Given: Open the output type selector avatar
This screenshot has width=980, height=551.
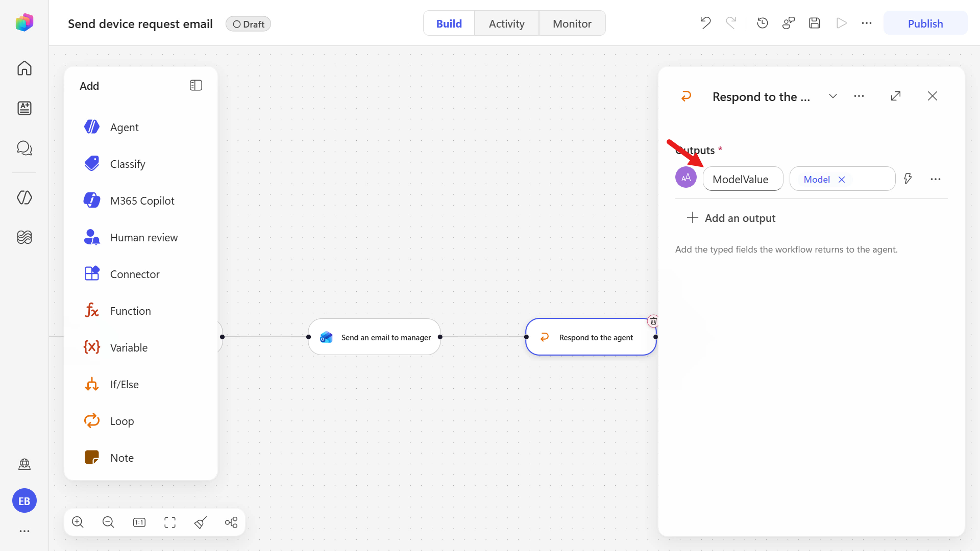Looking at the screenshot, I should 686,178.
